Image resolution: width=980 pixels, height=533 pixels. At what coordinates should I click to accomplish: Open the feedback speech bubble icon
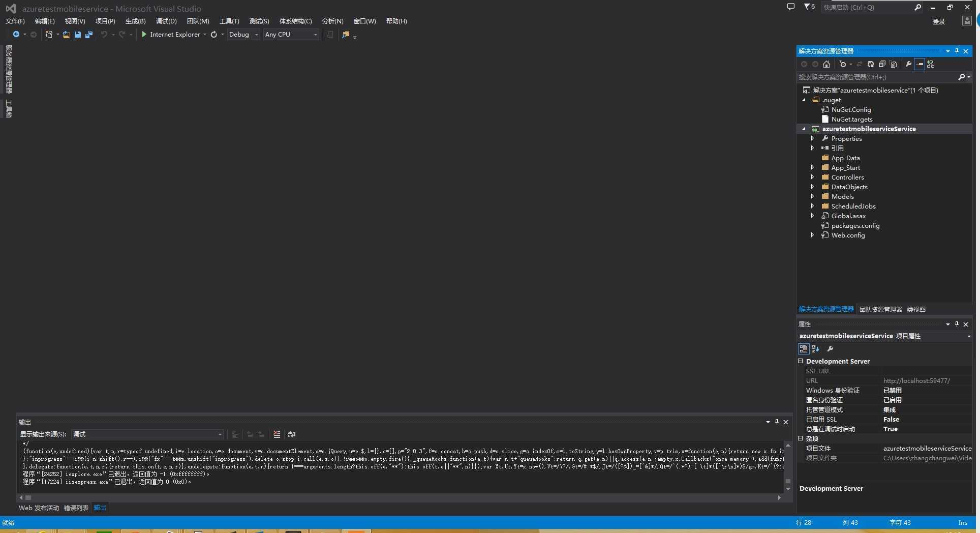coord(790,7)
